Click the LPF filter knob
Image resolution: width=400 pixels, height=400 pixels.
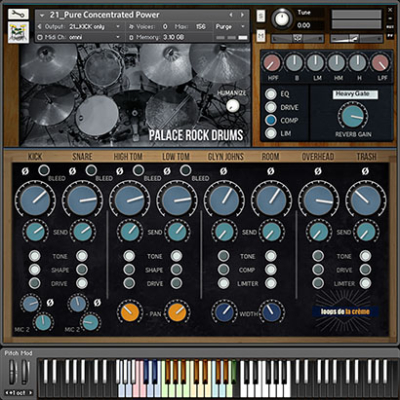click(x=380, y=63)
